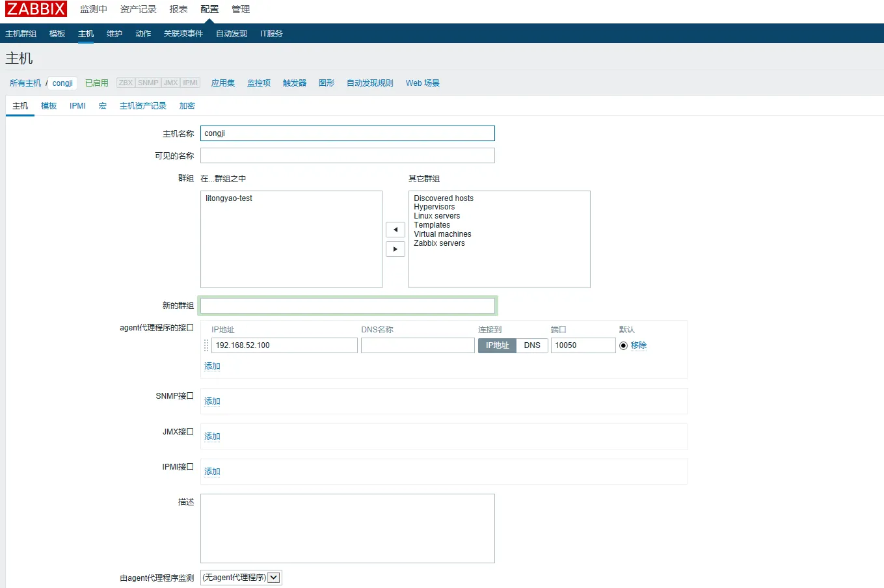The height and width of the screenshot is (588, 884).
Task: Go to 维护 submenu
Action: point(114,34)
